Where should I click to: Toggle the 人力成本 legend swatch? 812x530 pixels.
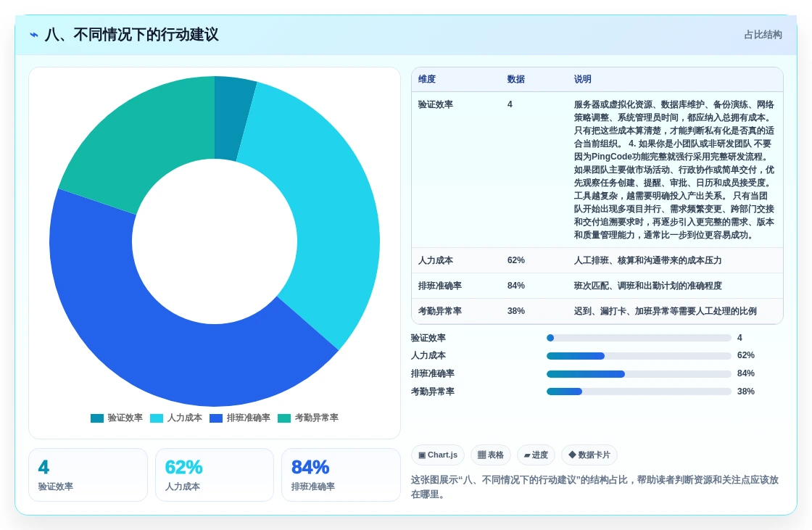click(157, 418)
